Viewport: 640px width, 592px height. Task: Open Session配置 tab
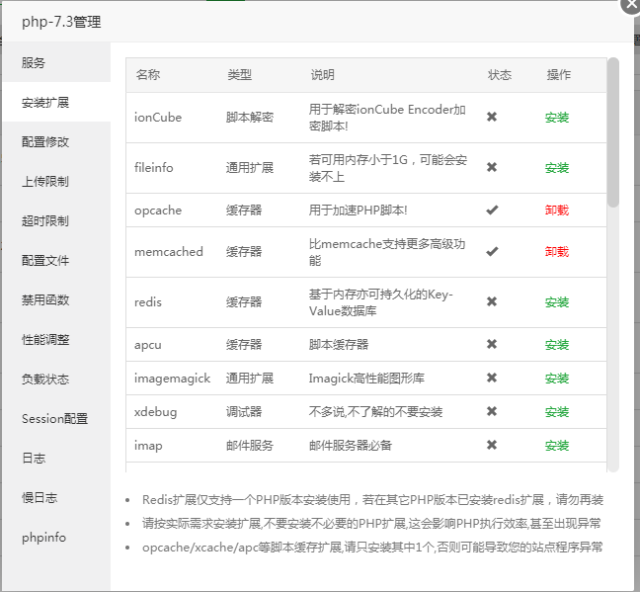click(x=56, y=419)
